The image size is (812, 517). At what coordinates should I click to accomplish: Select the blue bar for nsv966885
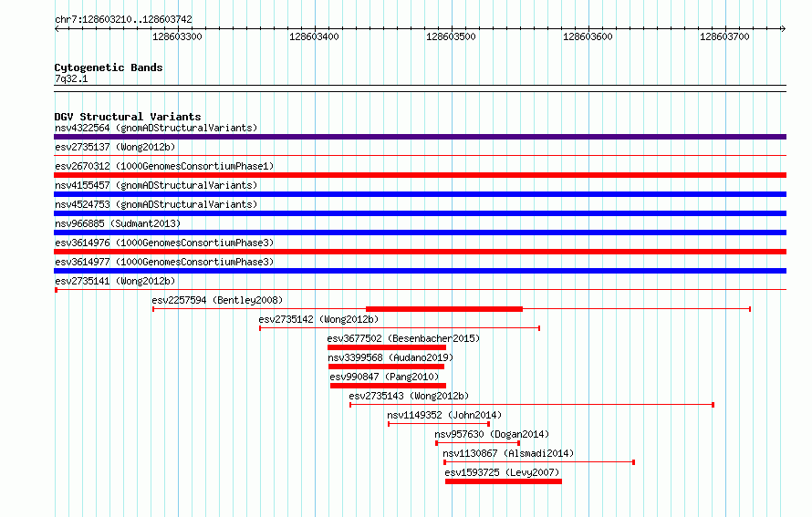coord(420,233)
